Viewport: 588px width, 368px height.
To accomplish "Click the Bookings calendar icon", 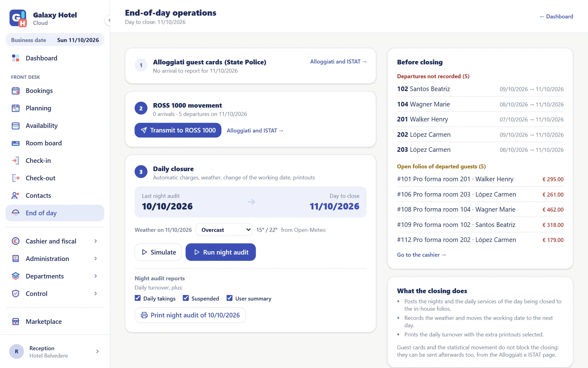I will coord(16,90).
